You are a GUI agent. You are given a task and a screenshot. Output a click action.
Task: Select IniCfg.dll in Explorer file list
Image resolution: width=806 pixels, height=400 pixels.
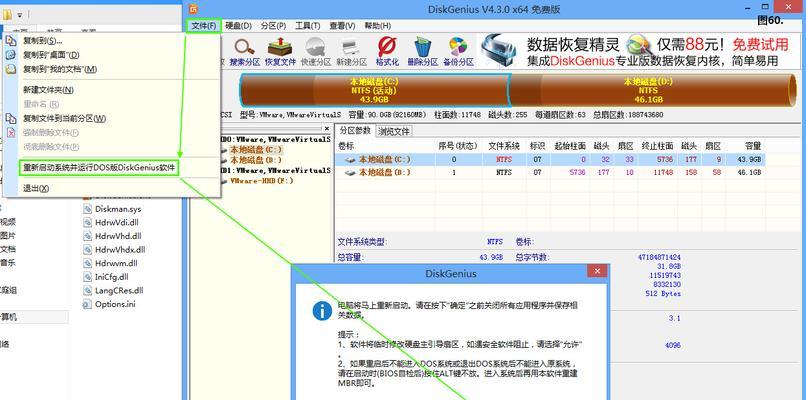(112, 277)
